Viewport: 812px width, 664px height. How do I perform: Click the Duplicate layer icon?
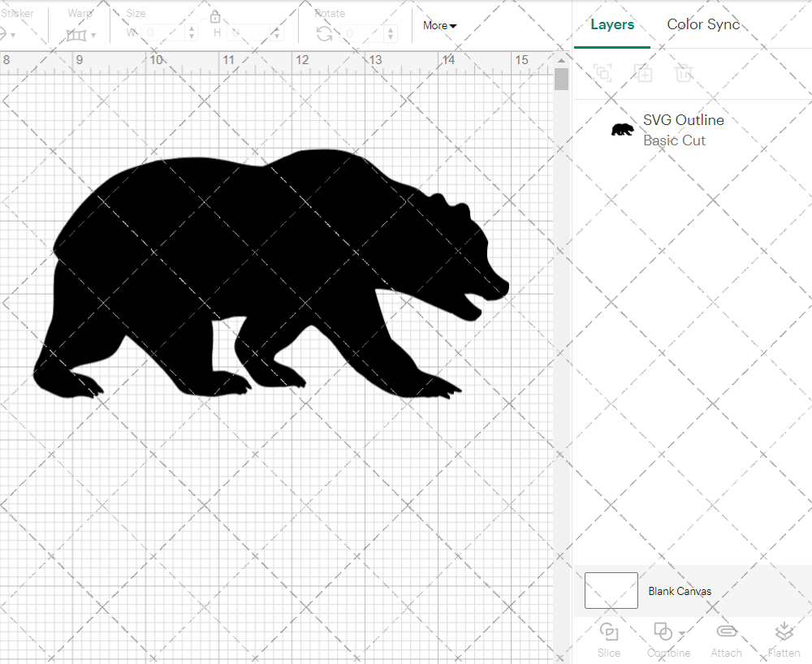point(603,73)
